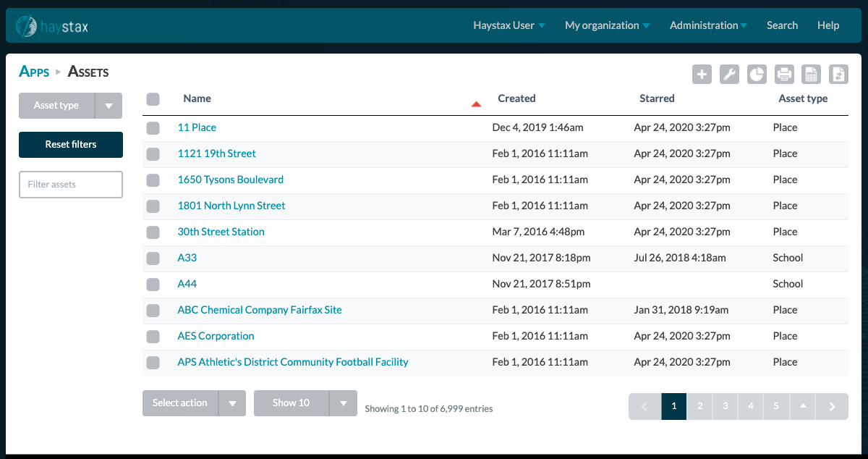Check the 30th Street Station row checkbox
Image resolution: width=868 pixels, height=459 pixels.
153,232
